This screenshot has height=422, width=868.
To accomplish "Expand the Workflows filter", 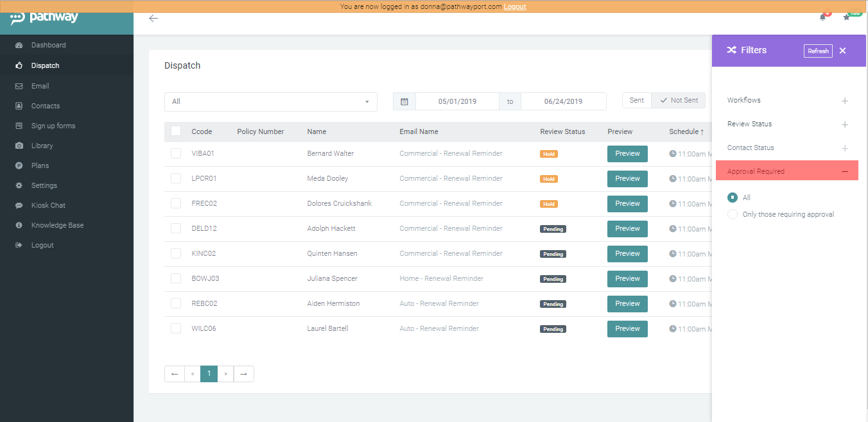I will (845, 101).
